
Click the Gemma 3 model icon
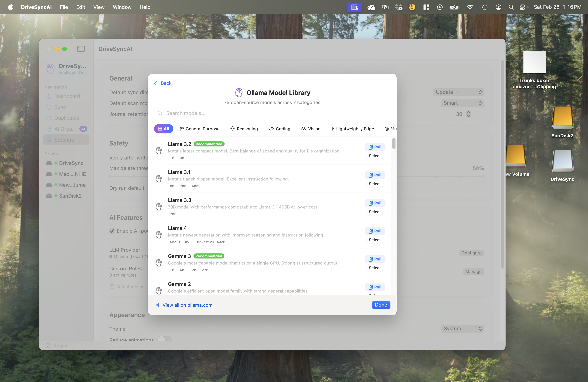[159, 263]
